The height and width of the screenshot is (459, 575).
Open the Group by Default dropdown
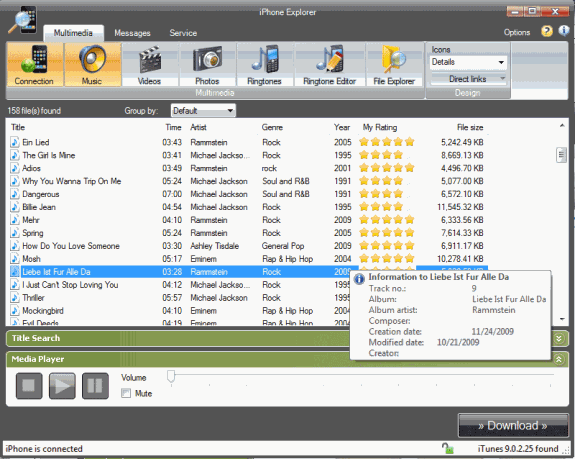click(x=203, y=110)
